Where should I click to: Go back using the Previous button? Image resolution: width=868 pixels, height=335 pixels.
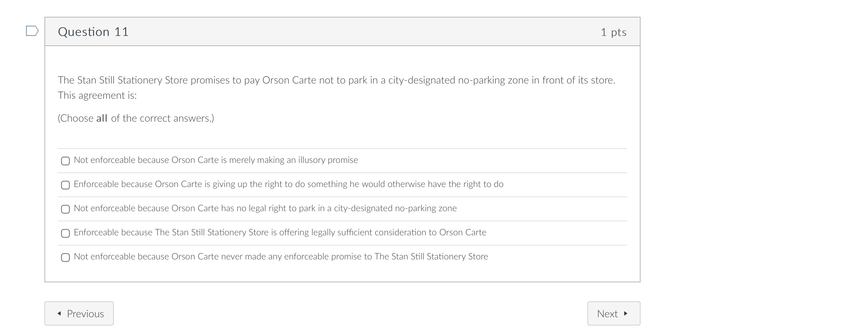(79, 313)
